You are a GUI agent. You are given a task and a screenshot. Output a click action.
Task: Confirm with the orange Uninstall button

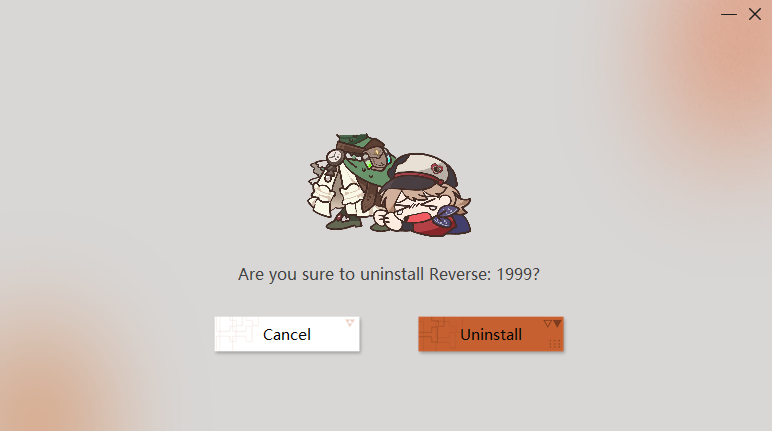pyautogui.click(x=491, y=334)
